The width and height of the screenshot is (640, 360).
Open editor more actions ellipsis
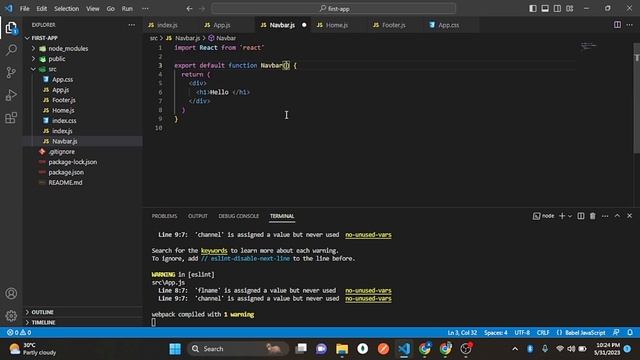(x=629, y=25)
